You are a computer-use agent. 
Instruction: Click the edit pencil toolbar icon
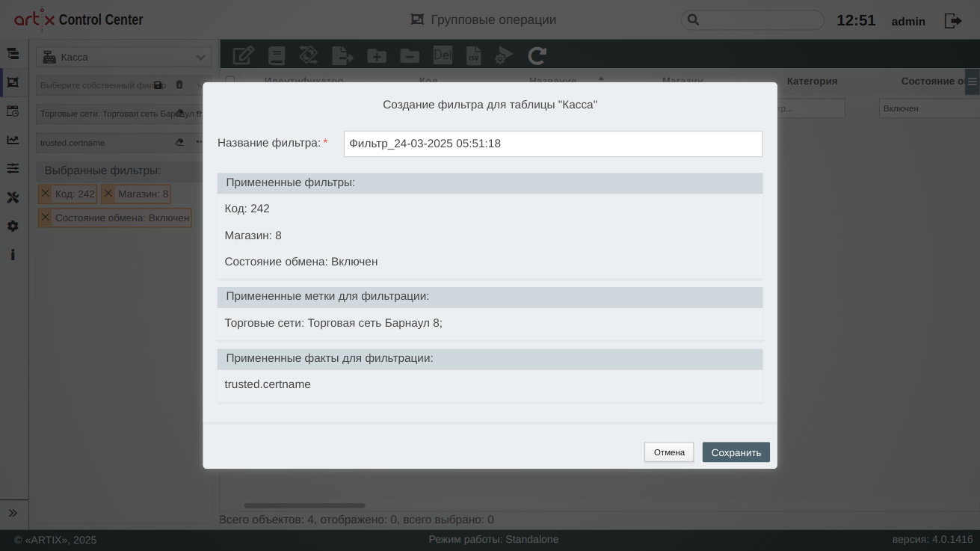click(243, 55)
